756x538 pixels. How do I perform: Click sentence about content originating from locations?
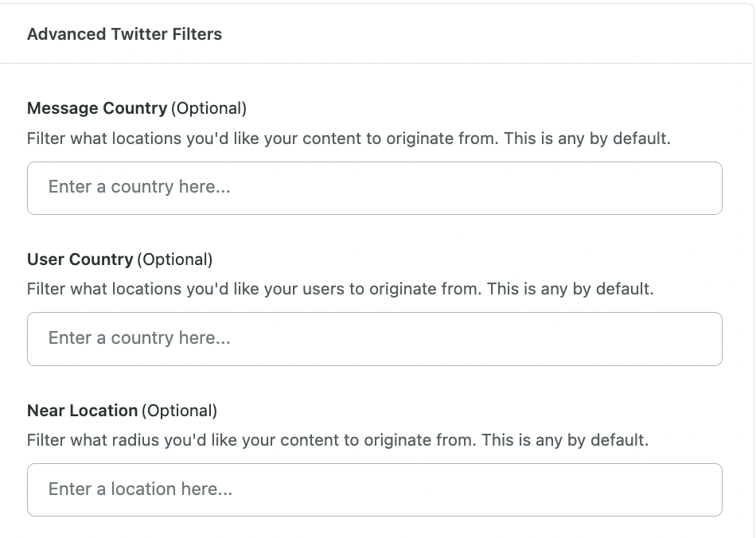click(263, 138)
